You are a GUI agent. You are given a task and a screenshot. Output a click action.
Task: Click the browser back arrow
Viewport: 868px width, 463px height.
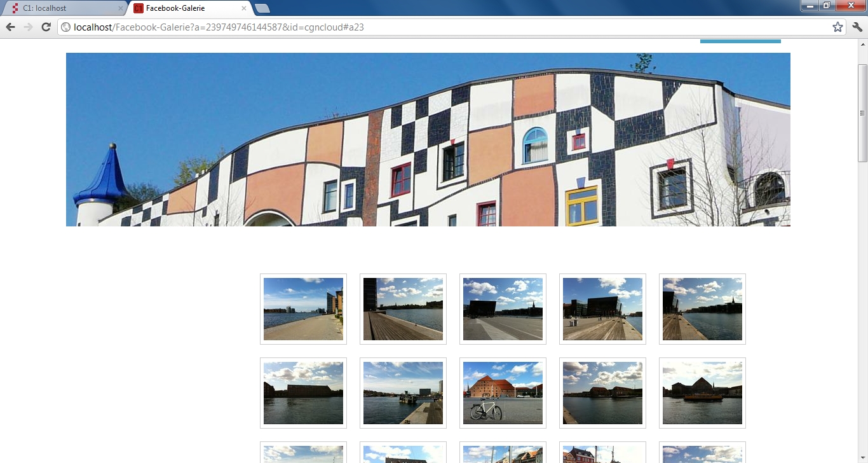coord(10,27)
